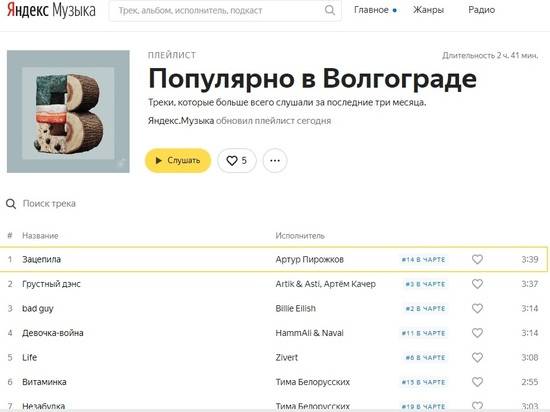This screenshot has width=550, height=412.
Task: Open the Главное tab
Action: click(x=371, y=10)
